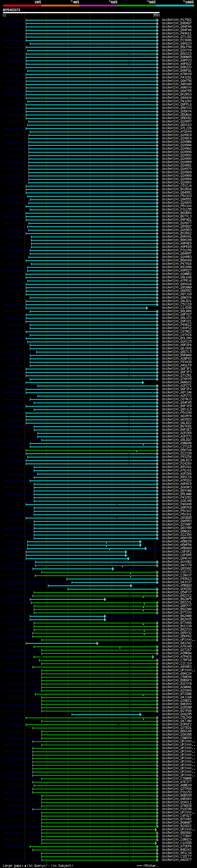Select the UniRef100_Q42242 hit
This screenshot has height=868, width=197.
[x=176, y=643]
